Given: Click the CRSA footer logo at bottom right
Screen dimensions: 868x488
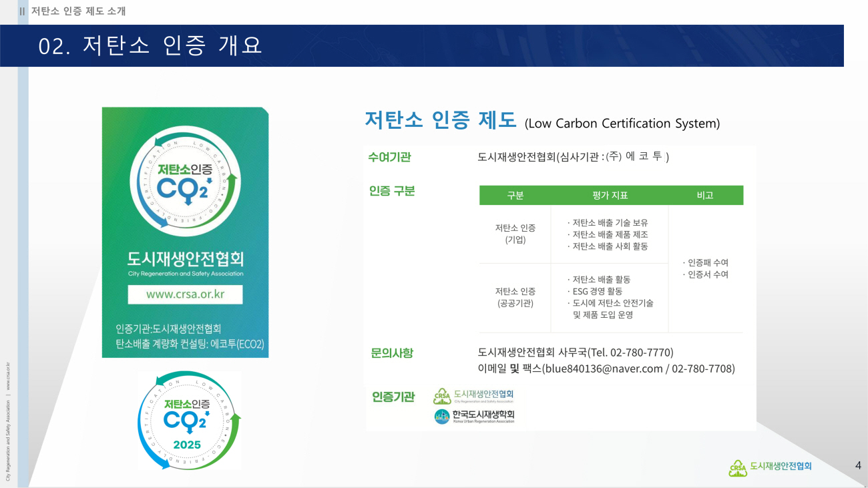Looking at the screenshot, I should (x=770, y=467).
